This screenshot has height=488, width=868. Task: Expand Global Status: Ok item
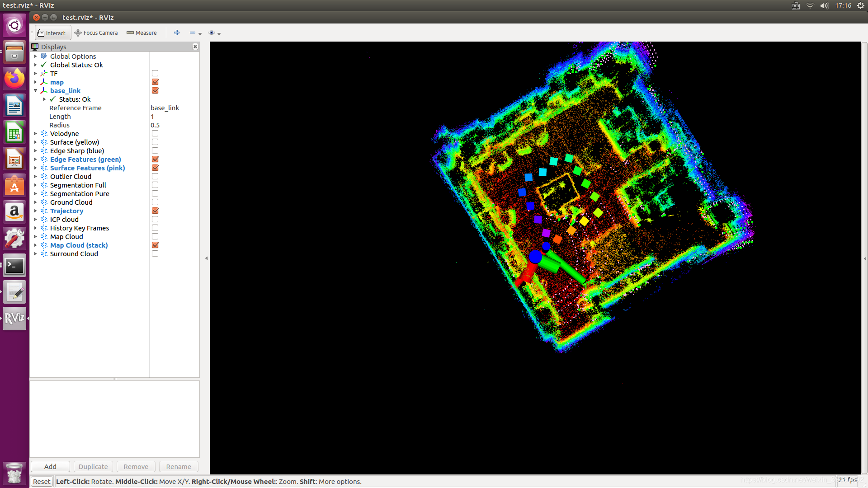coord(35,65)
